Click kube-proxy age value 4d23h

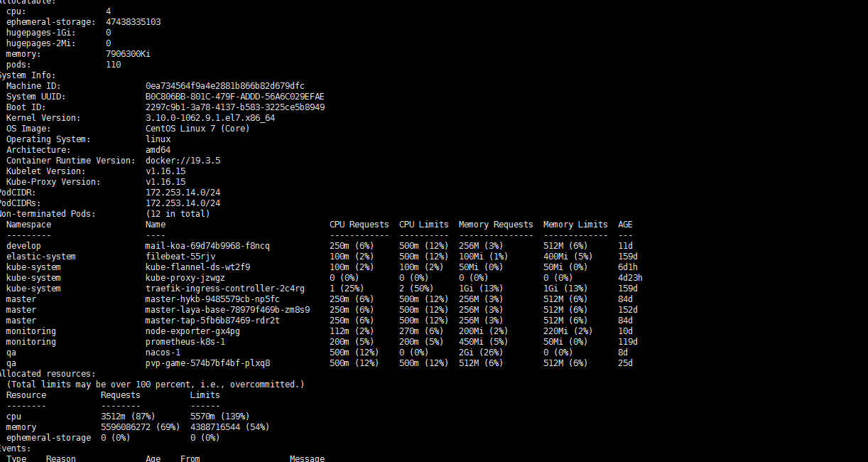tap(630, 278)
